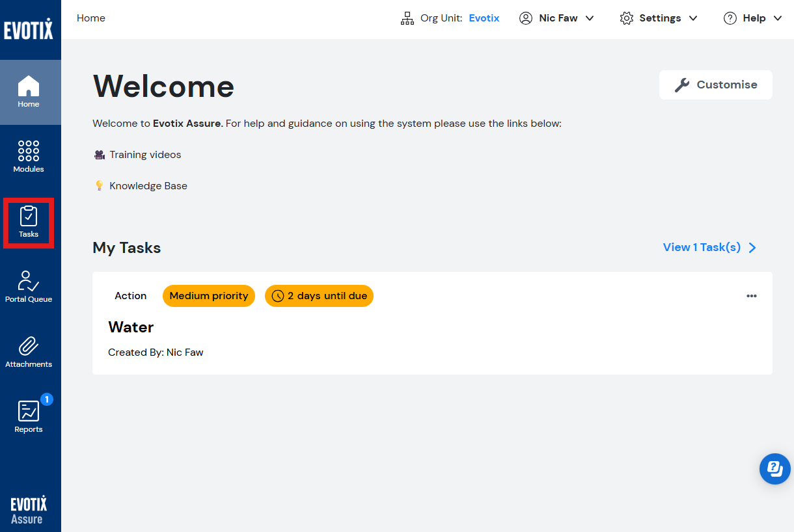Click the Customise button
This screenshot has width=794, height=532.
tap(716, 85)
